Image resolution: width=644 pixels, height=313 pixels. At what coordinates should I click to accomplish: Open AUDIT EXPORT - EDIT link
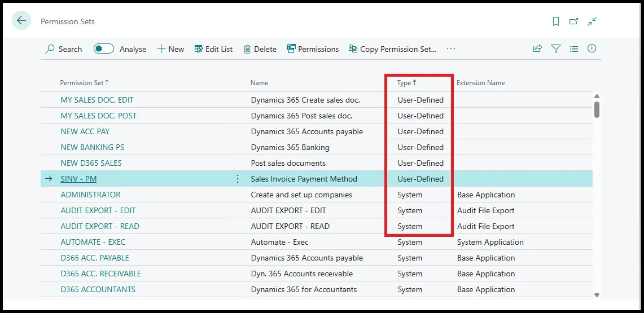tap(98, 210)
